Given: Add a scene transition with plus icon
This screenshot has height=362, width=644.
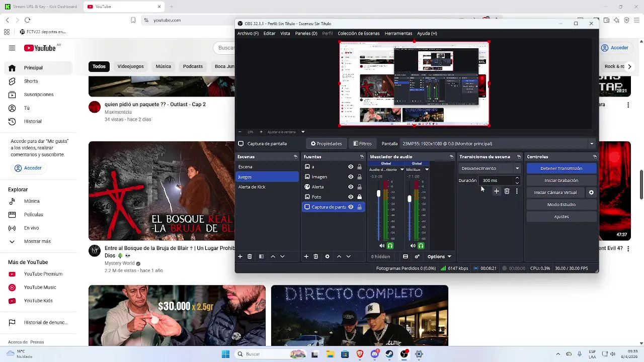Looking at the screenshot, I should 497,191.
